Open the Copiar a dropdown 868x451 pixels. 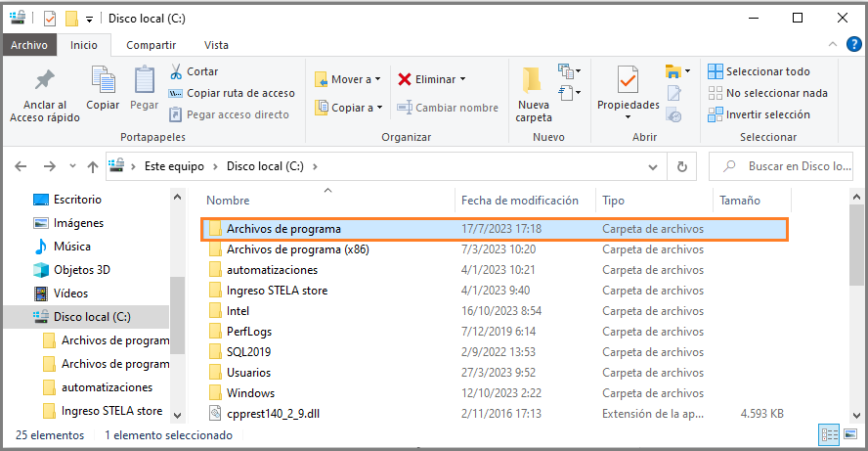coord(348,108)
